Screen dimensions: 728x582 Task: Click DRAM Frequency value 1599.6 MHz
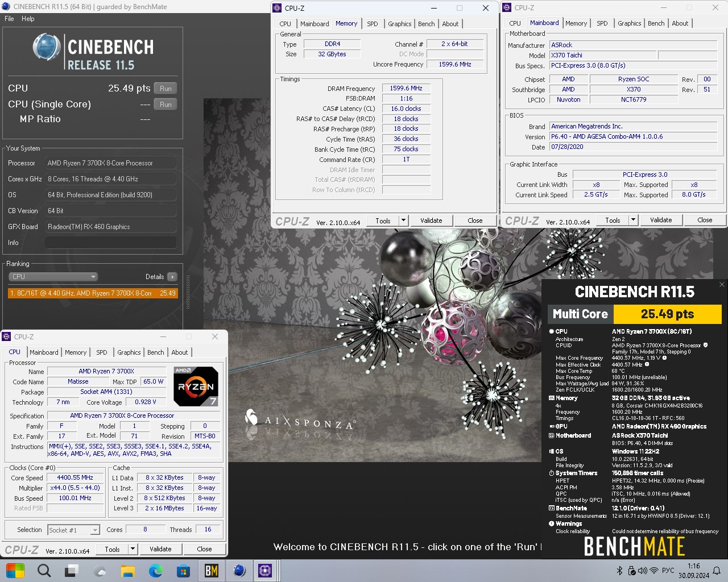point(406,89)
